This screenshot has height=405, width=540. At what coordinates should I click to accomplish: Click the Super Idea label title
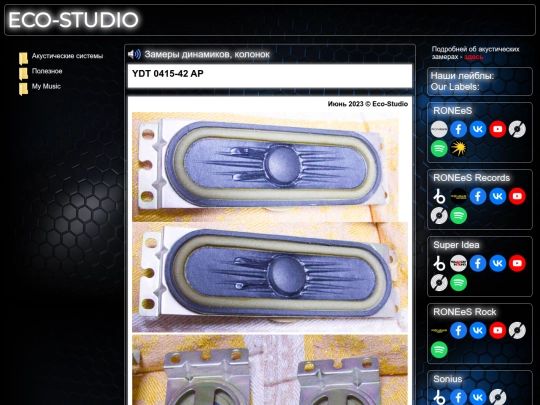456,245
